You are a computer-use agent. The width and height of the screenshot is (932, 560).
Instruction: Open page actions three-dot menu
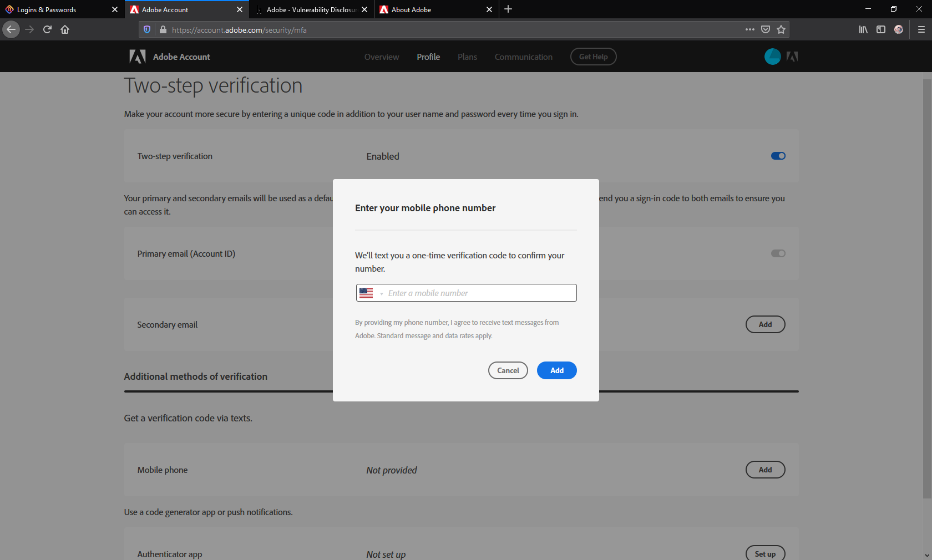click(x=750, y=29)
